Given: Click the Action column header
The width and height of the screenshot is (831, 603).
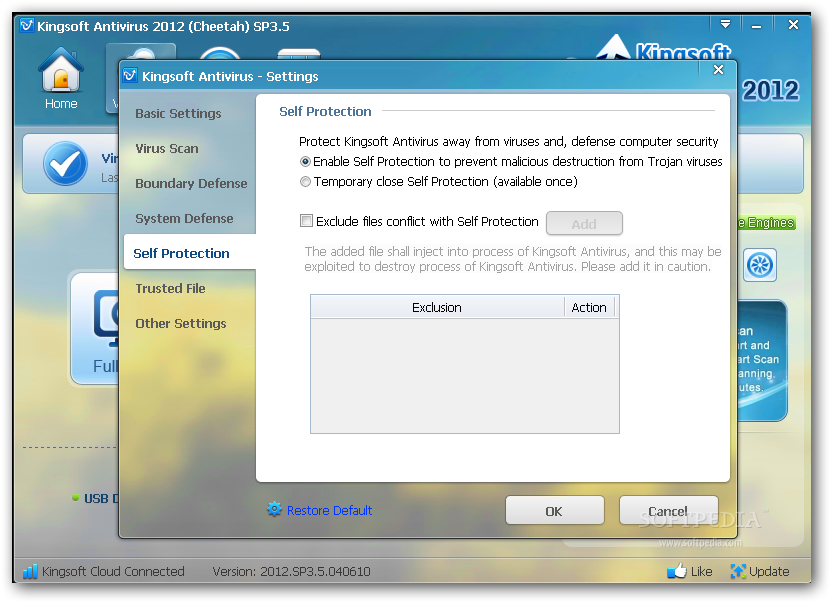Looking at the screenshot, I should (589, 307).
